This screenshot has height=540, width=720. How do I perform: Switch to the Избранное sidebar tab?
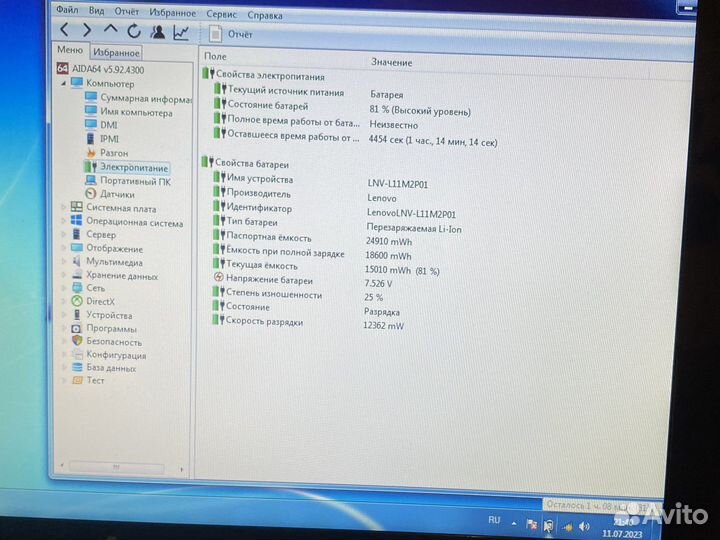[116, 52]
